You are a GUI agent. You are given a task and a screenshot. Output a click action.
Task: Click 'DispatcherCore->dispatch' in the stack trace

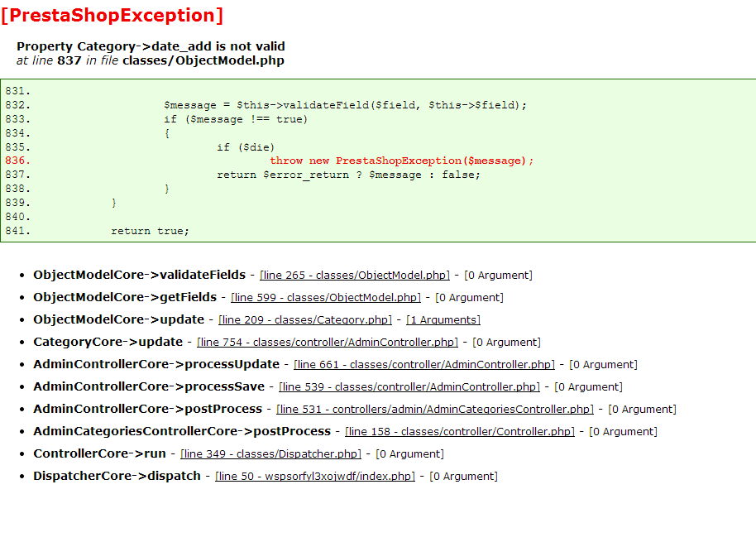117,476
